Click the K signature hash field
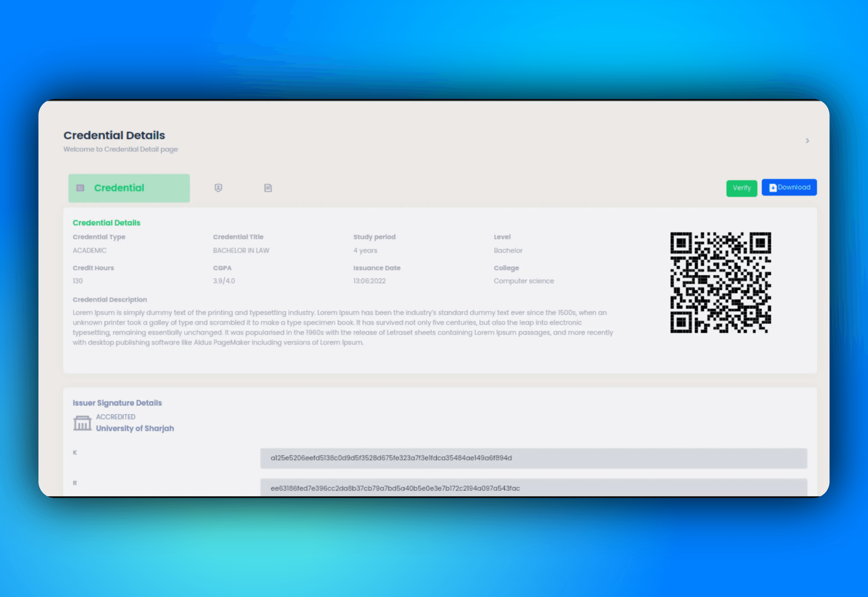 [533, 458]
